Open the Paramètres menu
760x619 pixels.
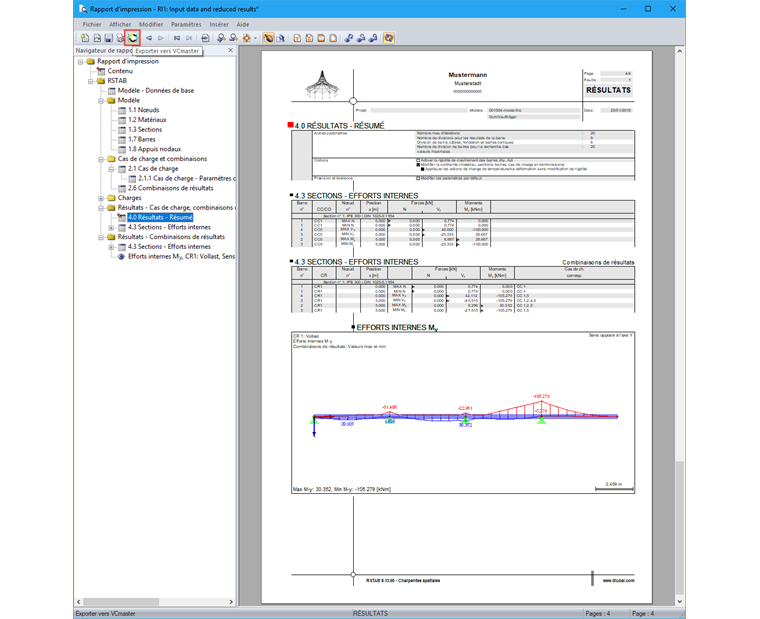(186, 24)
